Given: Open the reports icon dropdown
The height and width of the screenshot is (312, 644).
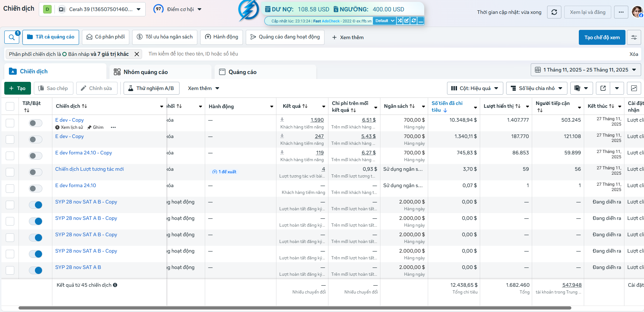Looking at the screenshot, I should coord(581,88).
